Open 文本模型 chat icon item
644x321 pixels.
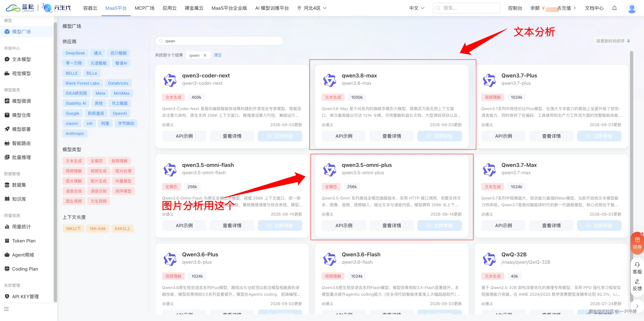coord(7,59)
